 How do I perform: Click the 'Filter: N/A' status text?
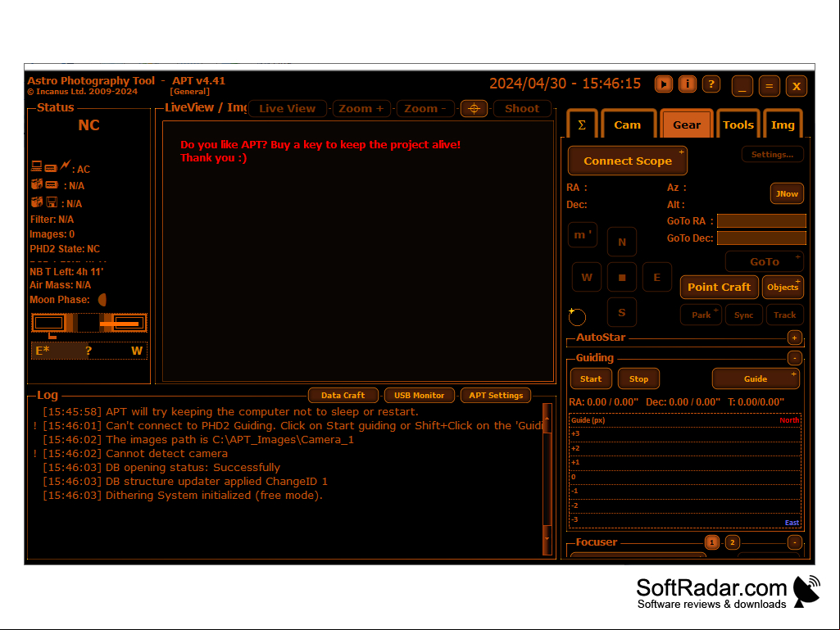pyautogui.click(x=52, y=220)
